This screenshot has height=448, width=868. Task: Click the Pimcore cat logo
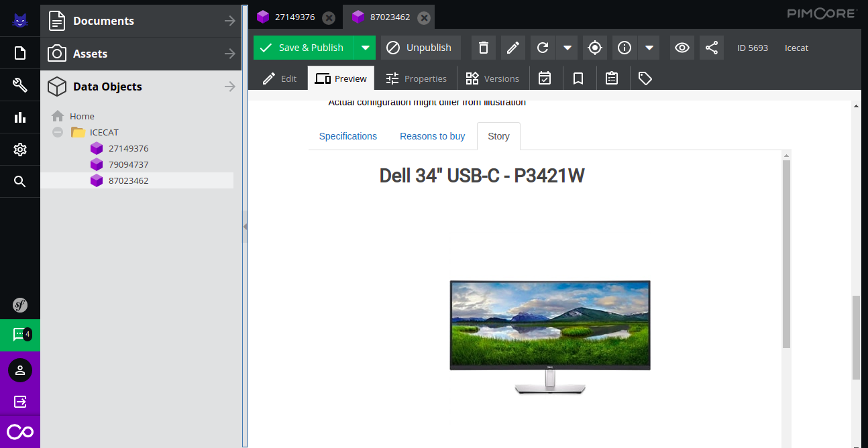[x=20, y=21]
